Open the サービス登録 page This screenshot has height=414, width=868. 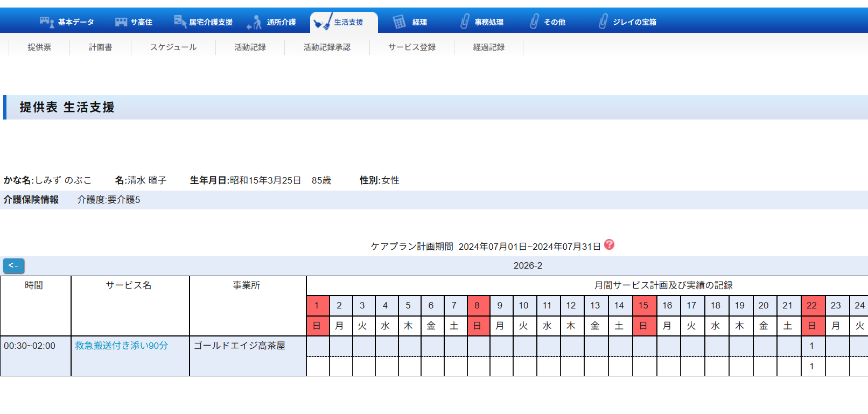412,47
